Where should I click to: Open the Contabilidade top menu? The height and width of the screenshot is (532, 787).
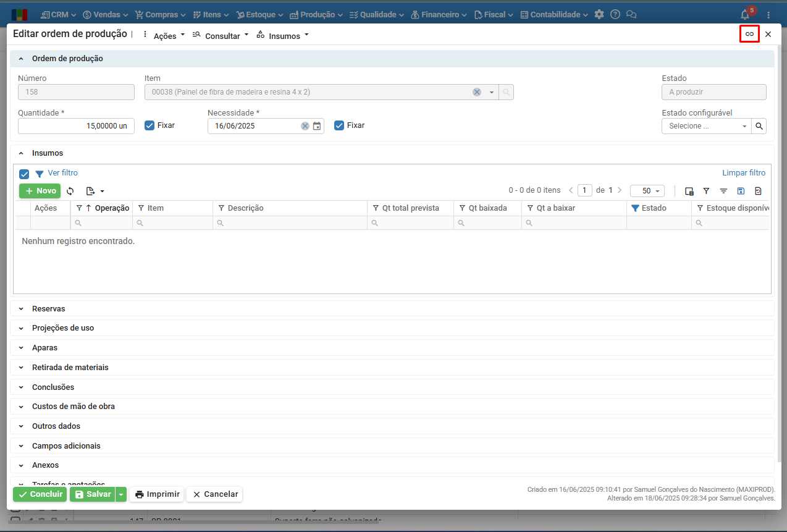click(x=554, y=14)
